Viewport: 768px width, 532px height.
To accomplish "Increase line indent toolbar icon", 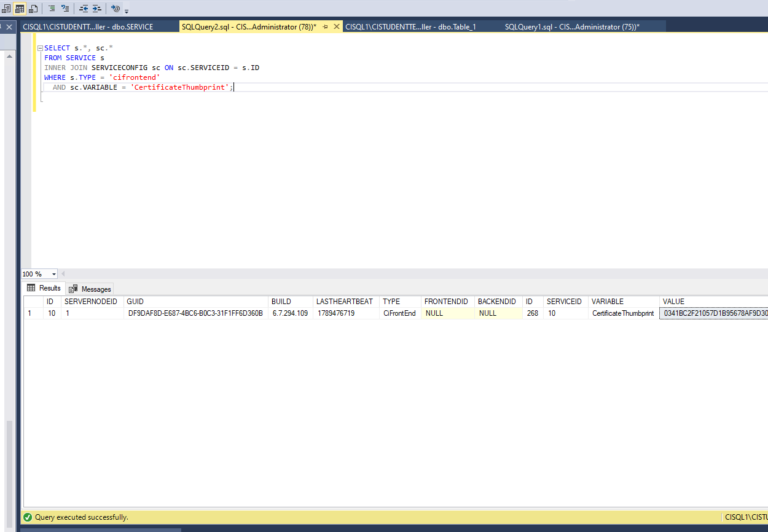I will click(x=97, y=9).
